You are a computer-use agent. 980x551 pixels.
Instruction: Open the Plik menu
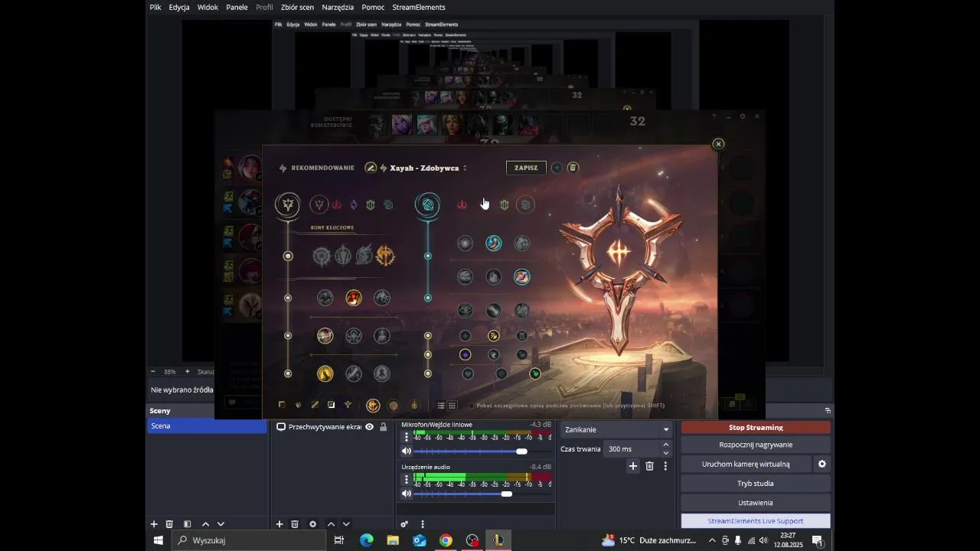(155, 7)
